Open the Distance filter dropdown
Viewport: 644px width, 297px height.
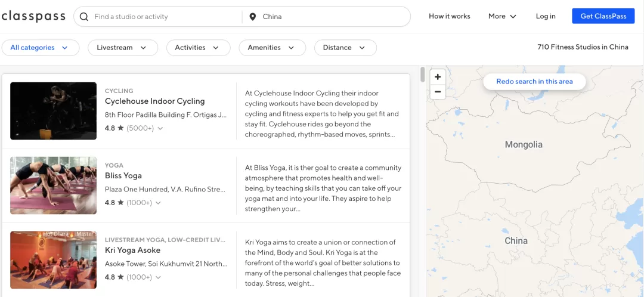(x=345, y=48)
